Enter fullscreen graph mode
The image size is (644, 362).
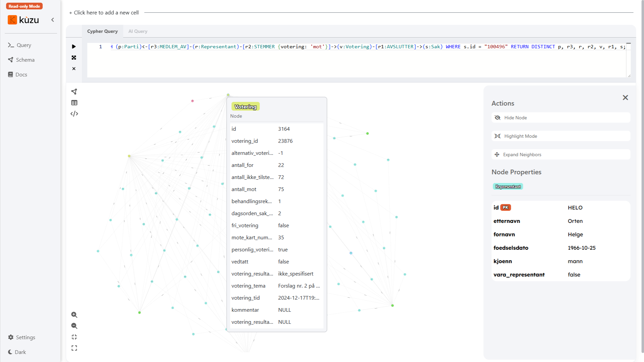click(x=74, y=348)
